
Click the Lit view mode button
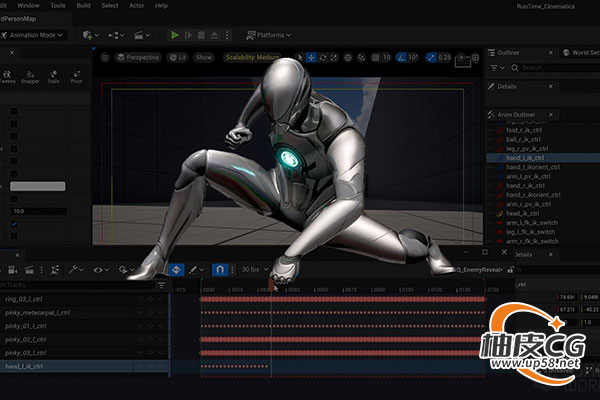click(178, 57)
